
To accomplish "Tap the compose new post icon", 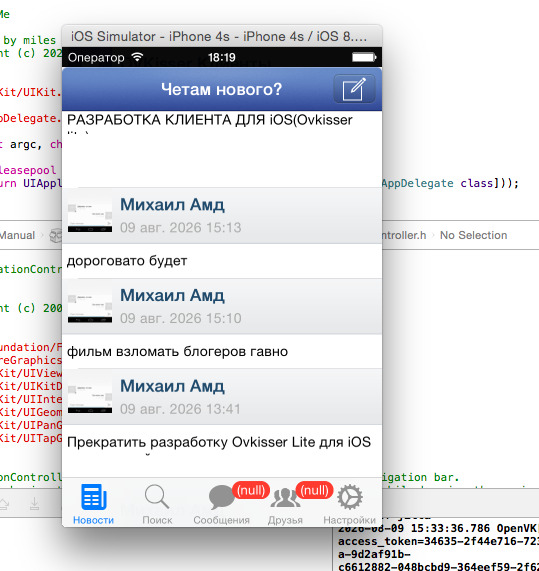I will tap(354, 89).
